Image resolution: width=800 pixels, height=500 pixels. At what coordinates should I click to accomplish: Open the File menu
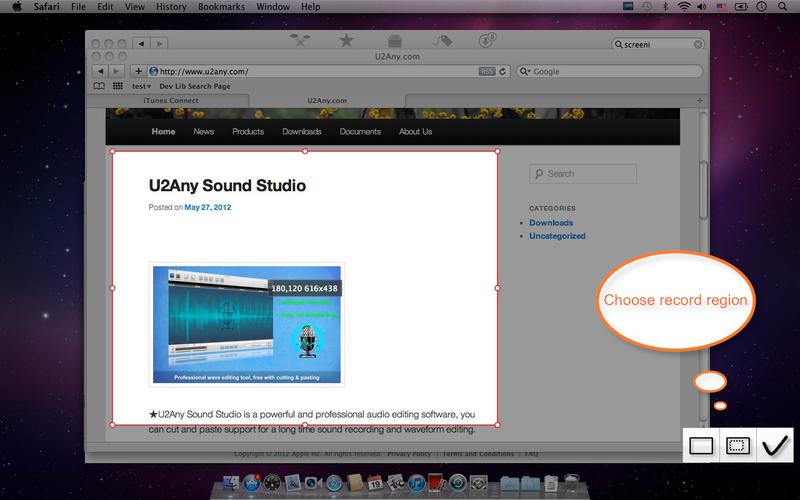point(78,7)
